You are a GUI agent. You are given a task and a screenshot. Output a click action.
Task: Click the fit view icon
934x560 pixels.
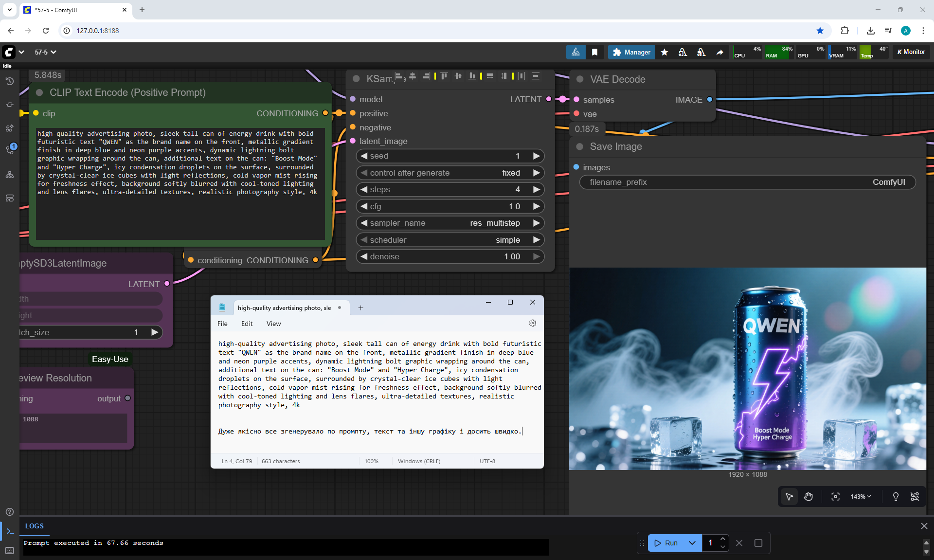(835, 497)
